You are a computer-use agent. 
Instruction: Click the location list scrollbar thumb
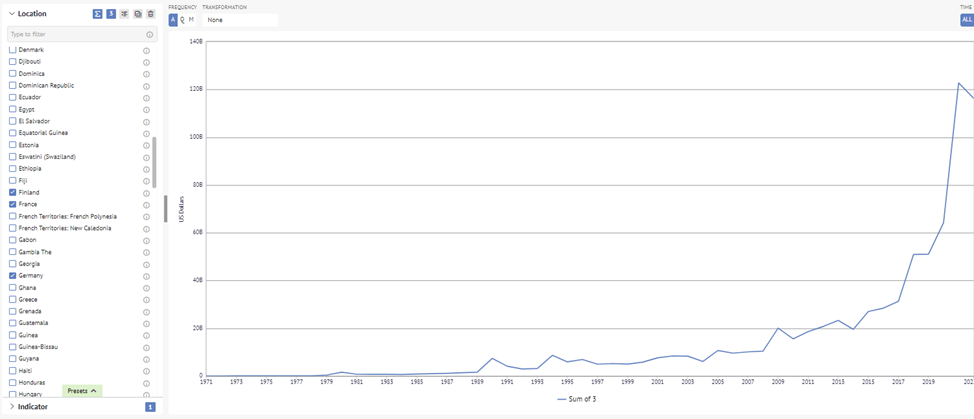coord(154,163)
